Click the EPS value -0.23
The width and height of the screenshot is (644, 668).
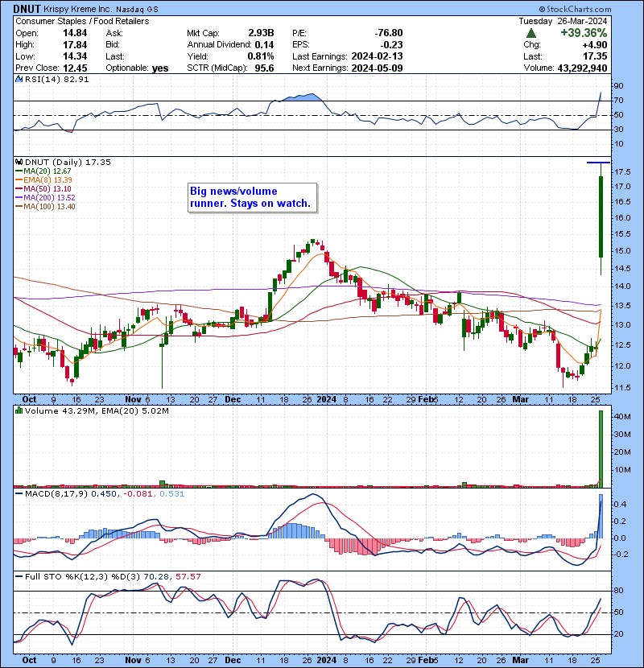pyautogui.click(x=391, y=45)
